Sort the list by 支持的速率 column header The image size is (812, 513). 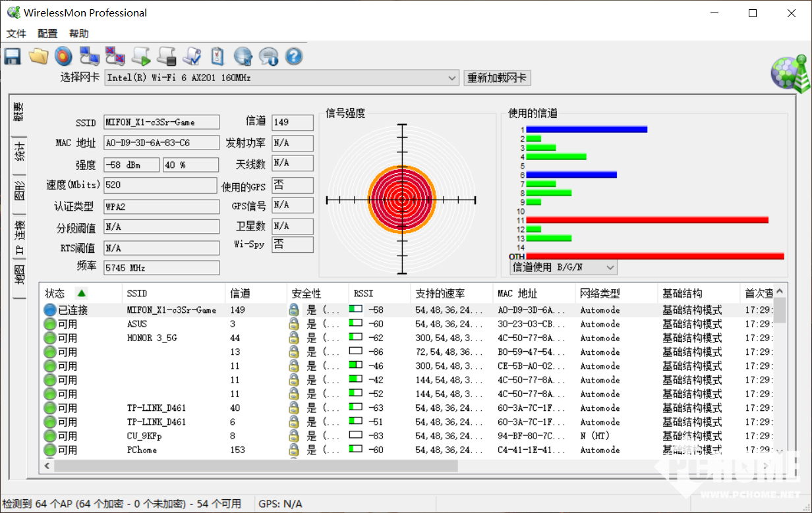pos(451,293)
